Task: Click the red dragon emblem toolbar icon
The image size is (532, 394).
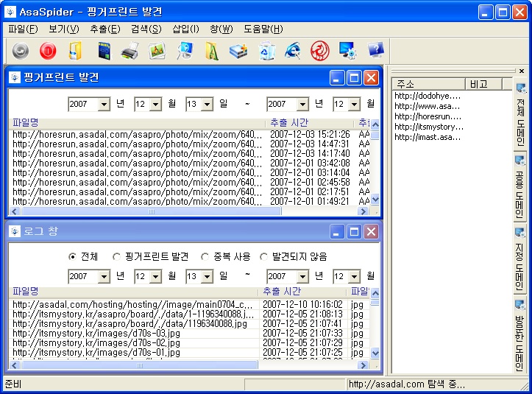Action: point(319,52)
